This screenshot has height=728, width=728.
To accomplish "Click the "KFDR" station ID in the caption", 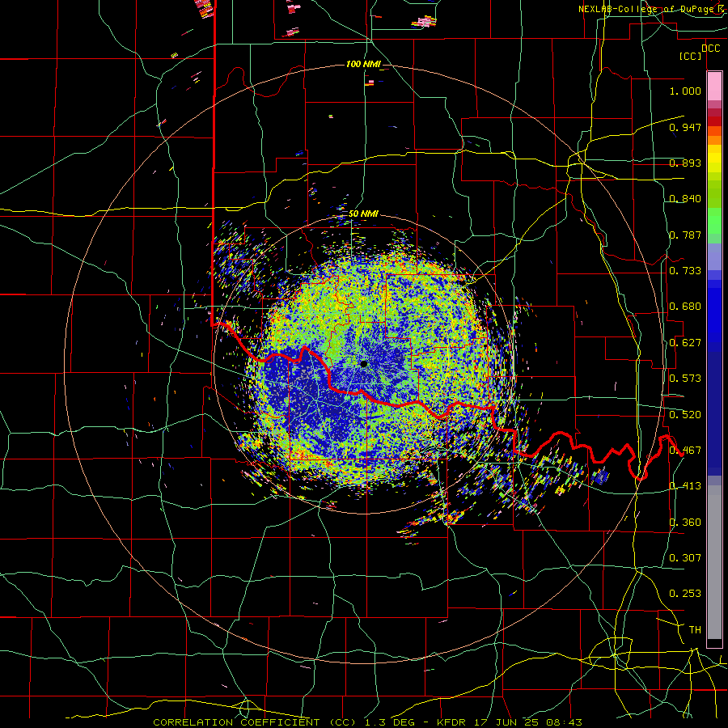I will pos(453,722).
